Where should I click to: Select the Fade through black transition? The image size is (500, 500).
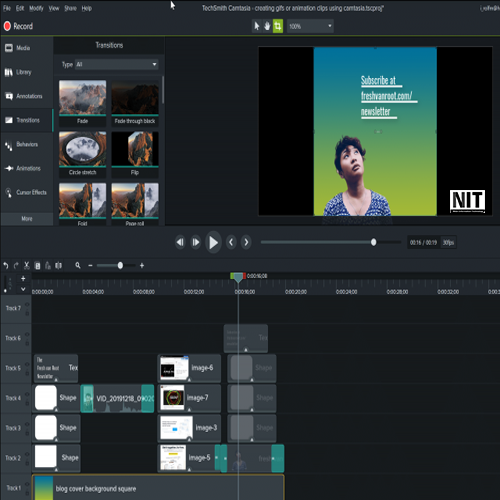coord(135,102)
